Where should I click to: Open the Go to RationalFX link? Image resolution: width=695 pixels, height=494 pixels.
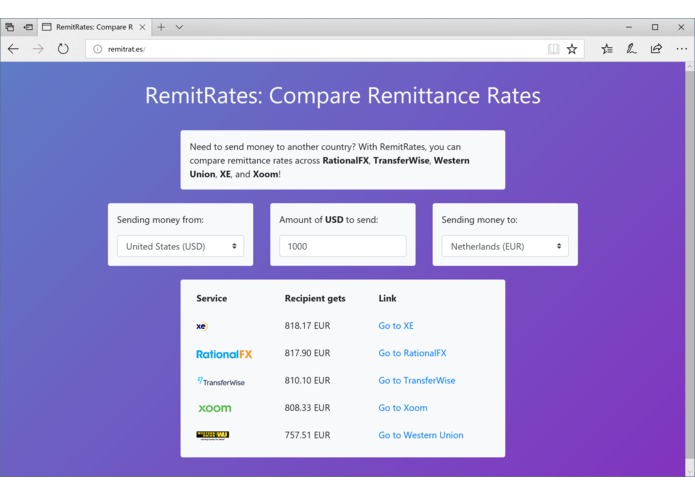coord(412,353)
